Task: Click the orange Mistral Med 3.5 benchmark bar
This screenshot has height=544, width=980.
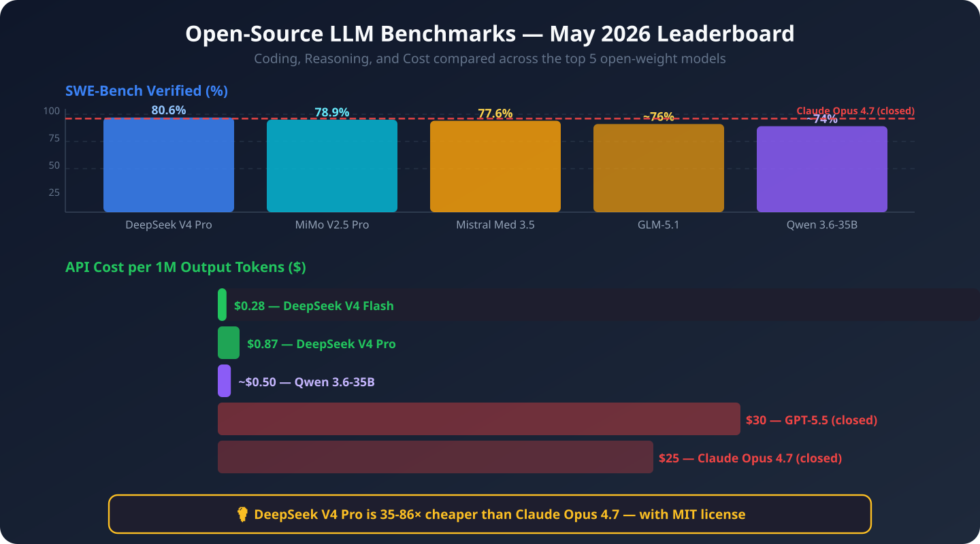Action: pyautogui.click(x=495, y=167)
